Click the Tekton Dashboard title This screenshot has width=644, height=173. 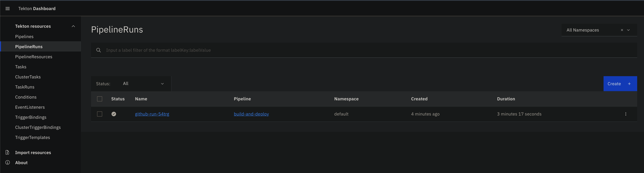tap(37, 9)
